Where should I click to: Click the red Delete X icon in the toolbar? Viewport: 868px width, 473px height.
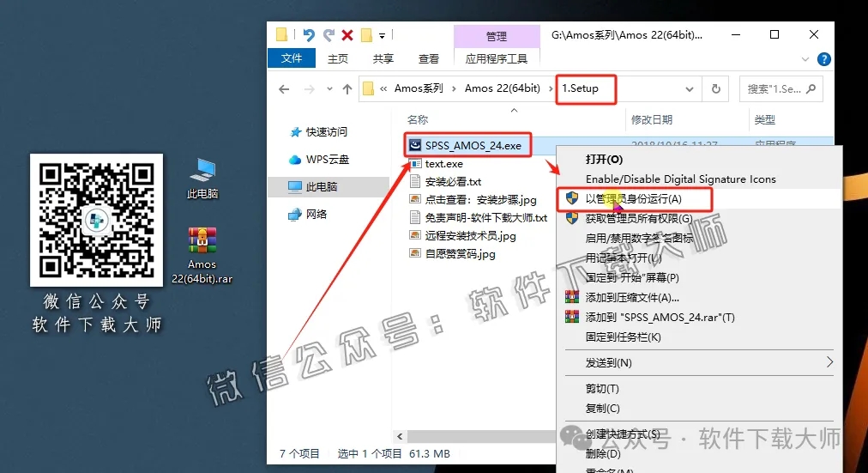(347, 35)
